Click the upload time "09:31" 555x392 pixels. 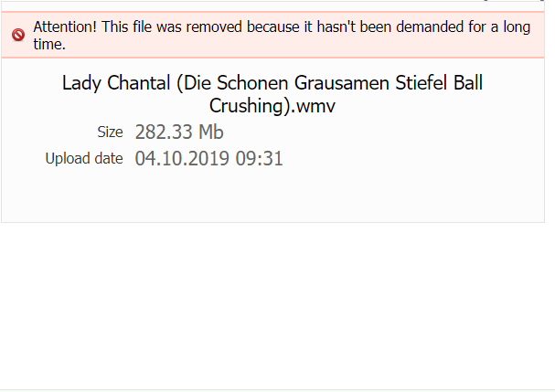pyautogui.click(x=260, y=159)
